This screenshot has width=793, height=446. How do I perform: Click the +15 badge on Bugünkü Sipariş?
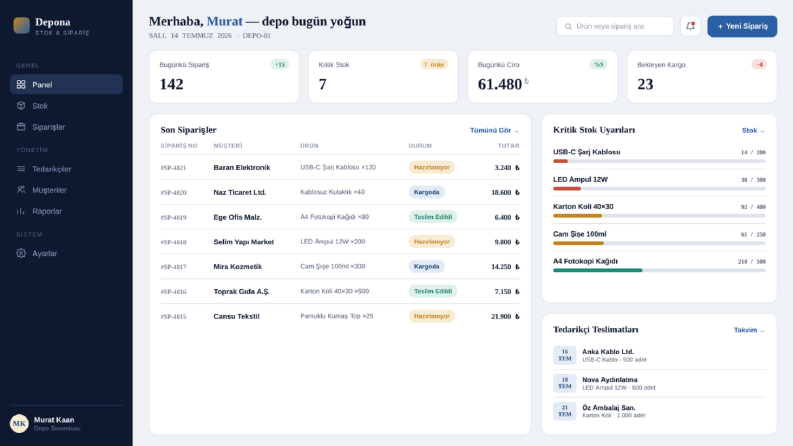tap(280, 65)
